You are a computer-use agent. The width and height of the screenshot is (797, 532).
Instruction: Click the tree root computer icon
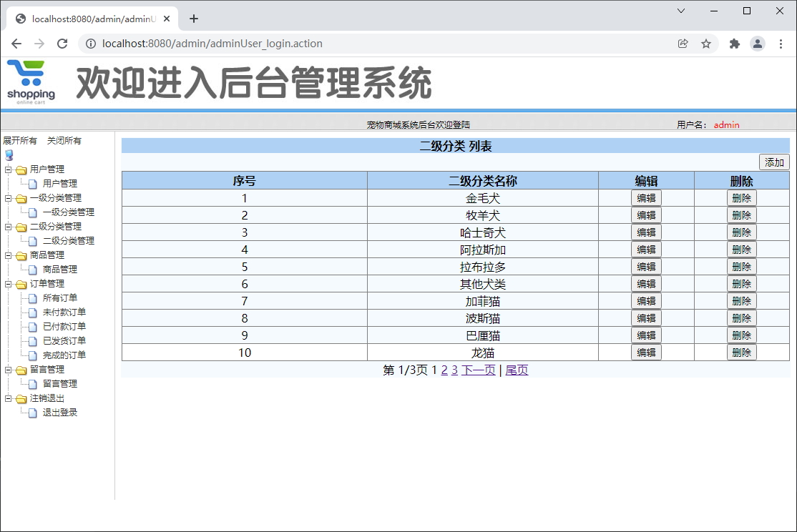[9, 155]
